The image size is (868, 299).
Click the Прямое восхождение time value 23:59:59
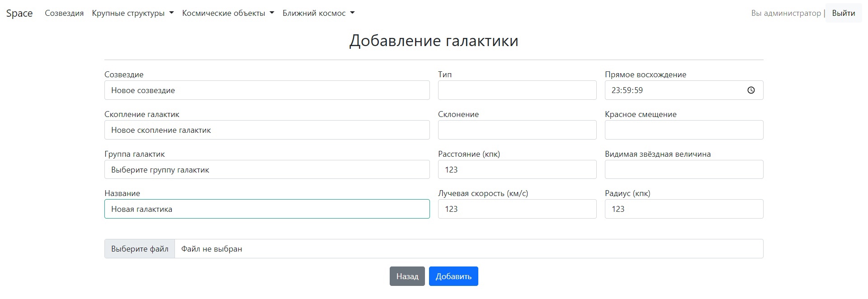[x=627, y=90]
